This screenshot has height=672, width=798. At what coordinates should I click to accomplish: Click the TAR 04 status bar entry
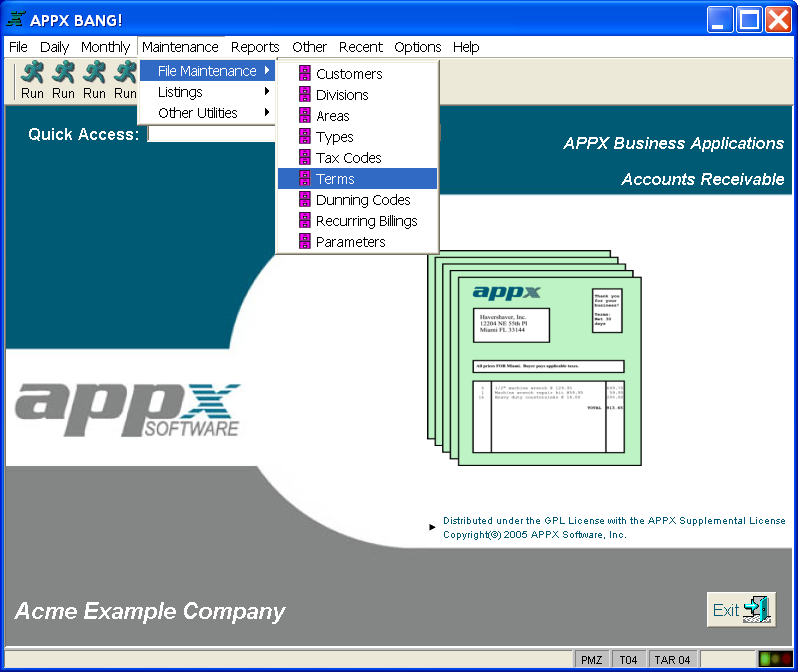[x=672, y=660]
